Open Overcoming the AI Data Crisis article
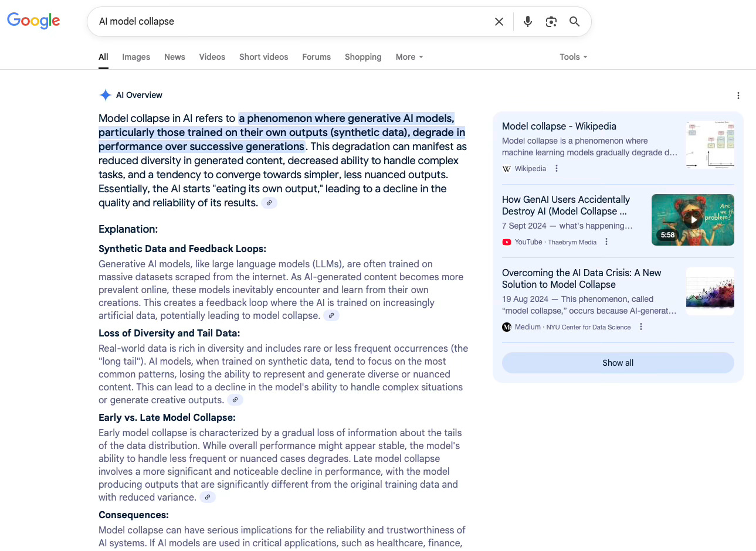 [582, 278]
